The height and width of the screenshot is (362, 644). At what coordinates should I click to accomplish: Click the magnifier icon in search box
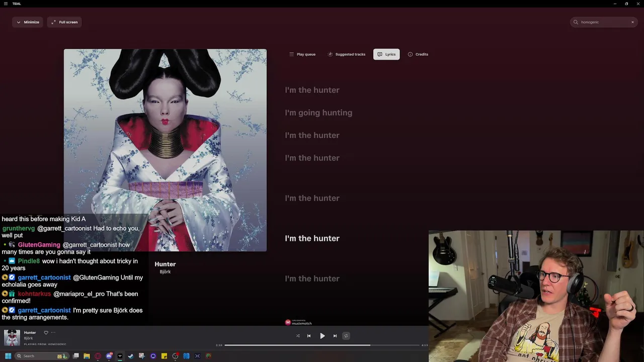coord(576,22)
